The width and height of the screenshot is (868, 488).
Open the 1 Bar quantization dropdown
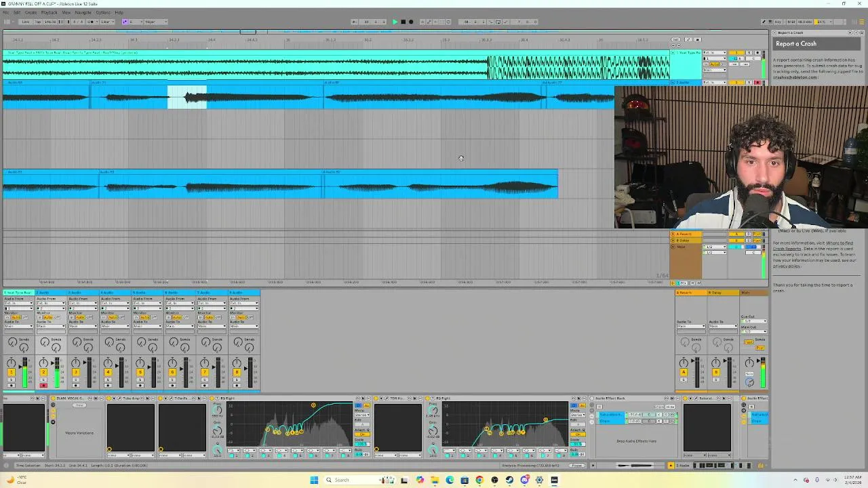click(x=107, y=22)
